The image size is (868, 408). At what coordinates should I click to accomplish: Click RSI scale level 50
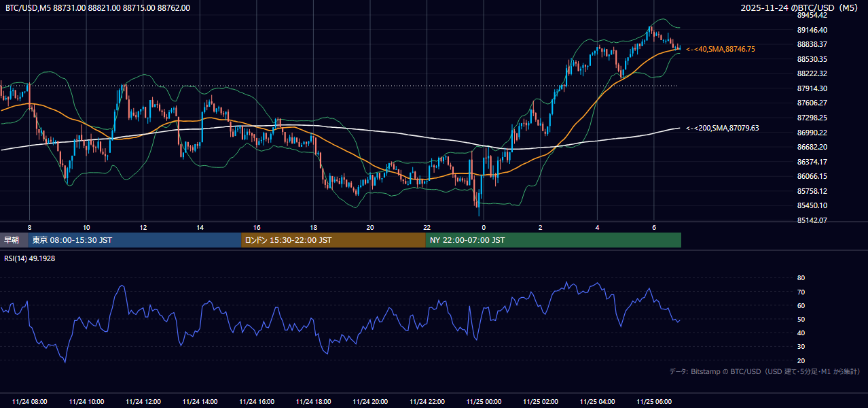click(801, 319)
